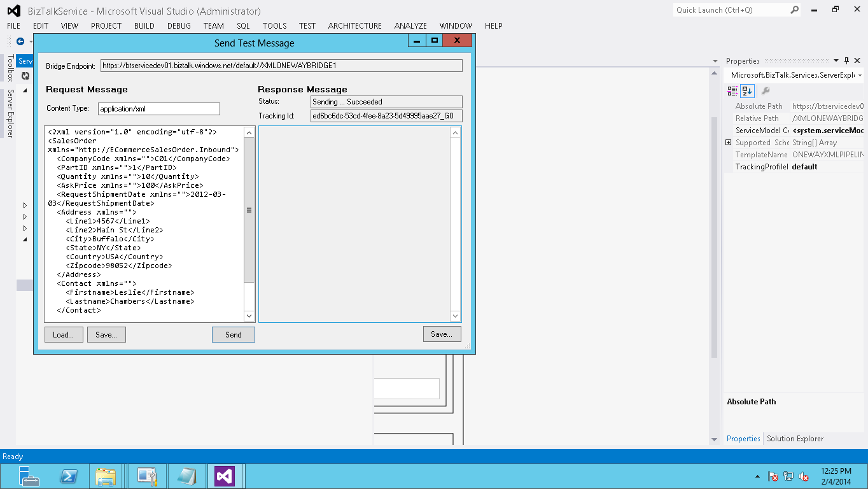Click the request message scrollbar thumb
This screenshot has width=868, height=489.
(x=249, y=210)
